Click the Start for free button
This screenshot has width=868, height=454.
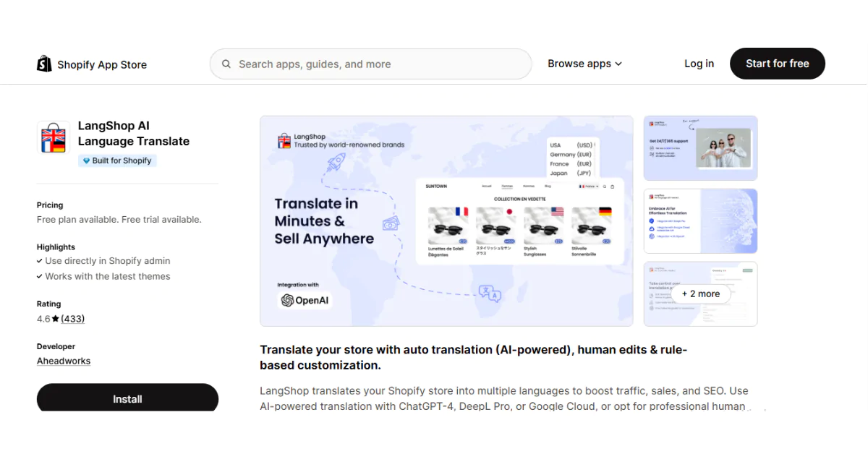click(777, 64)
